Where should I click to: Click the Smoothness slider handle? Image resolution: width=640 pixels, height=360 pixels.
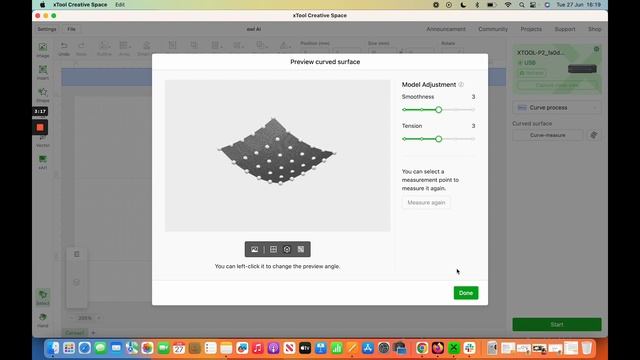click(x=438, y=109)
